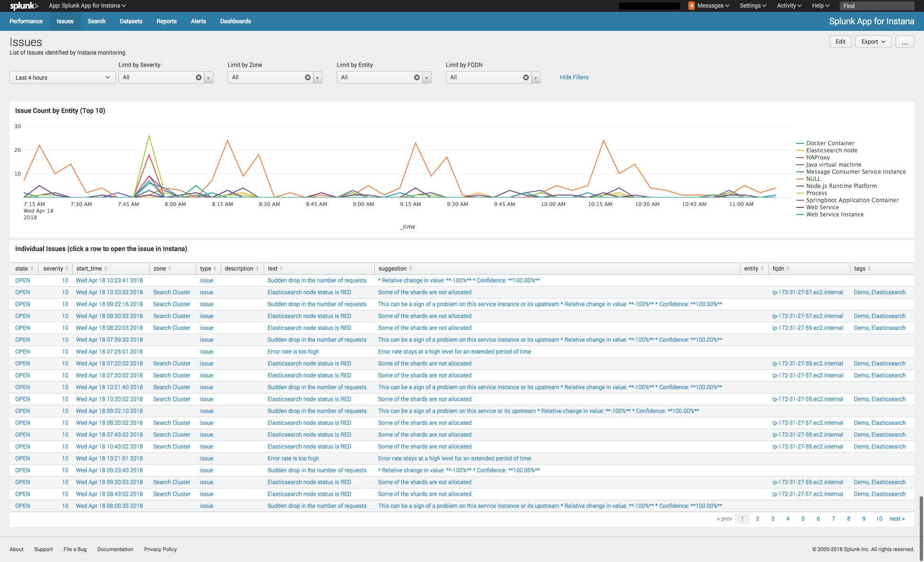Image resolution: width=924 pixels, height=562 pixels.
Task: Toggle Docker Container legend color swatch
Action: pos(800,143)
